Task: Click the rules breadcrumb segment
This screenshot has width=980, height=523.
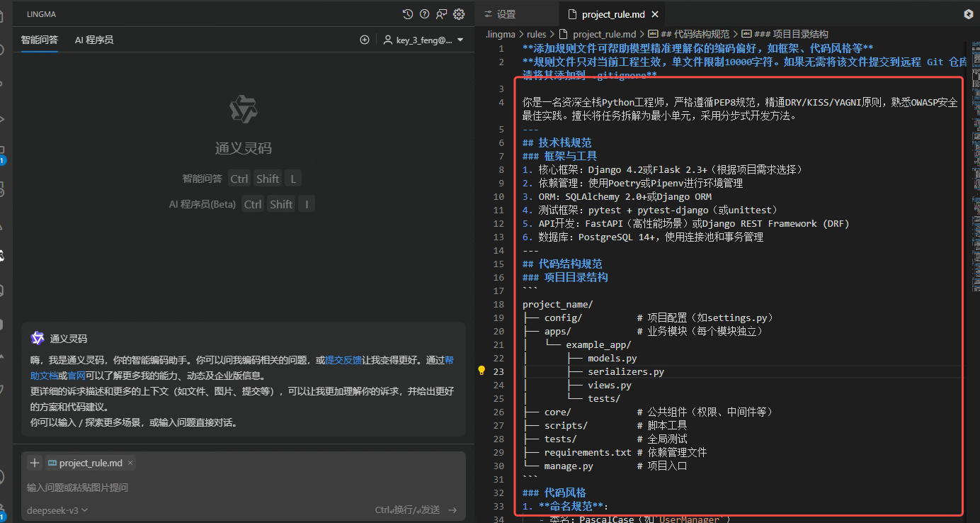Action: 537,34
